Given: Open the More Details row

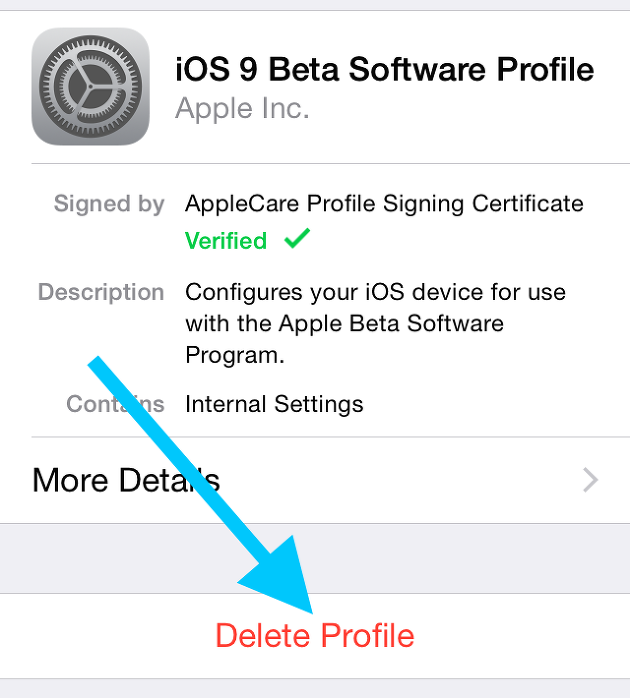Looking at the screenshot, I should [315, 480].
